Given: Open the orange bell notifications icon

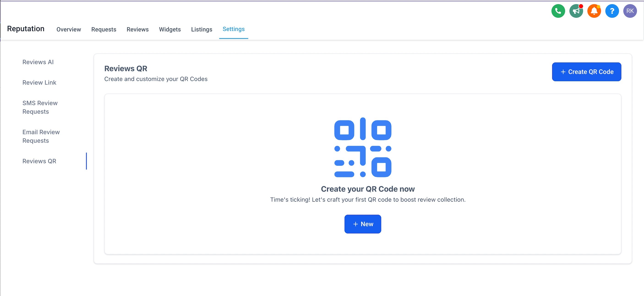Looking at the screenshot, I should tap(594, 11).
